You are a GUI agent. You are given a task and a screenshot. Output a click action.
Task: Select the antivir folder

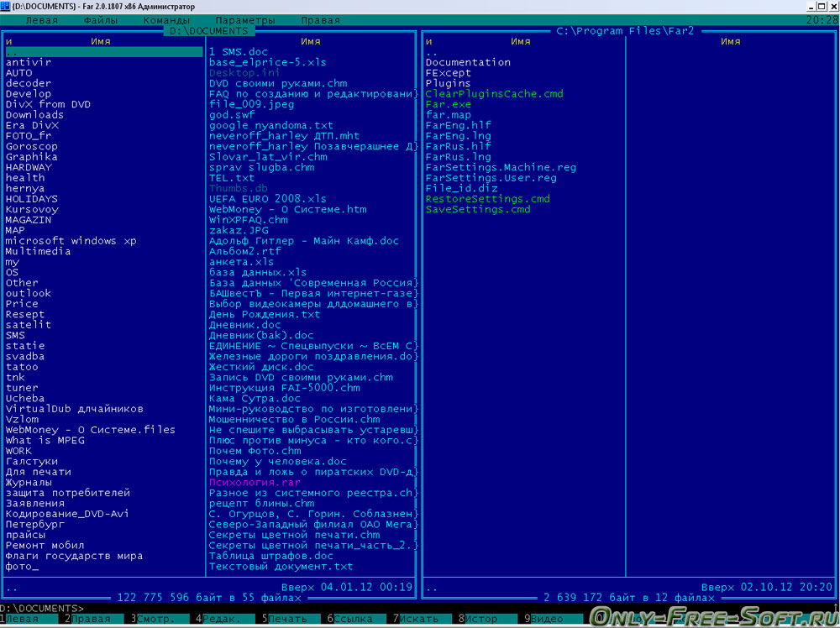(x=29, y=62)
